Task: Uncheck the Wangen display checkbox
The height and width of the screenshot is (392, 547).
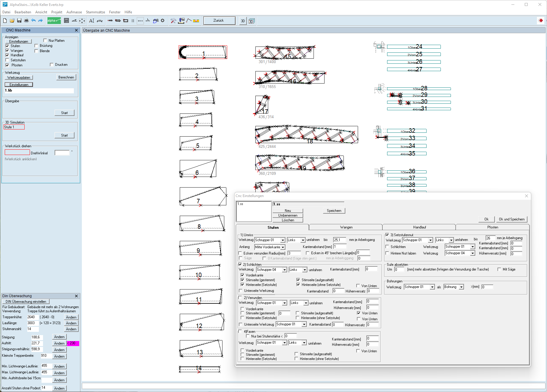Action: [x=7, y=51]
